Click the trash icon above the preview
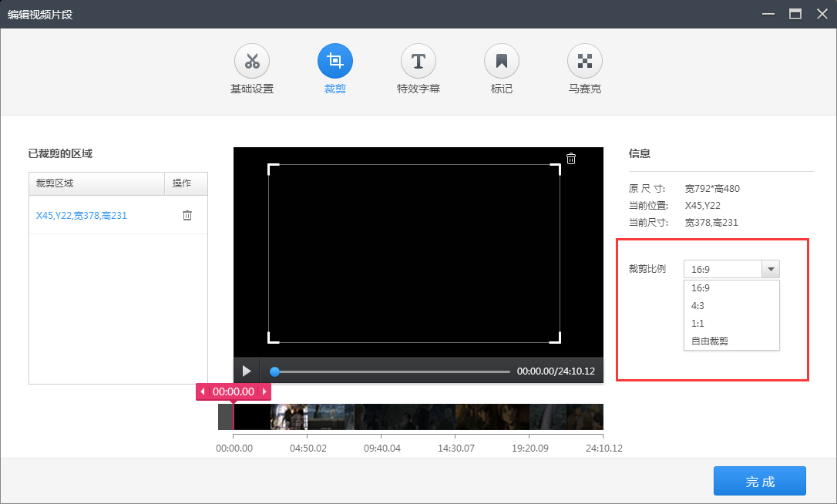 pos(570,158)
